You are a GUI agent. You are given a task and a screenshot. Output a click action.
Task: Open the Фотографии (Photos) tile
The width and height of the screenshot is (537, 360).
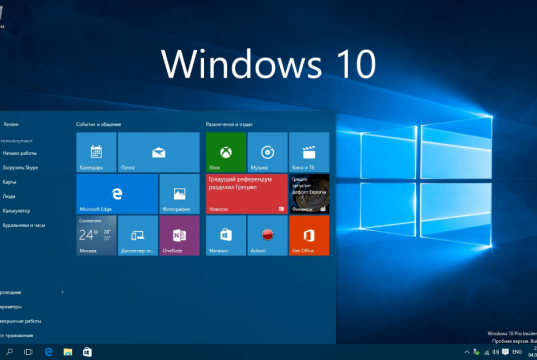click(179, 194)
